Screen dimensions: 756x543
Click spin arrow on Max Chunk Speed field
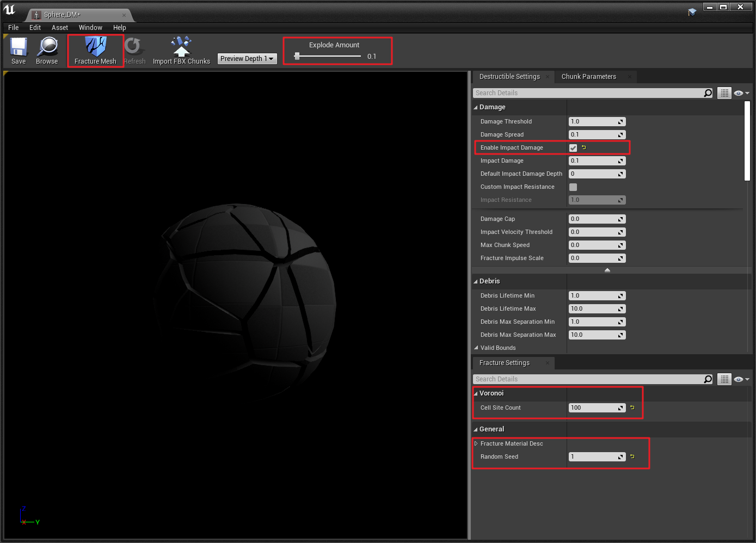pyautogui.click(x=620, y=245)
